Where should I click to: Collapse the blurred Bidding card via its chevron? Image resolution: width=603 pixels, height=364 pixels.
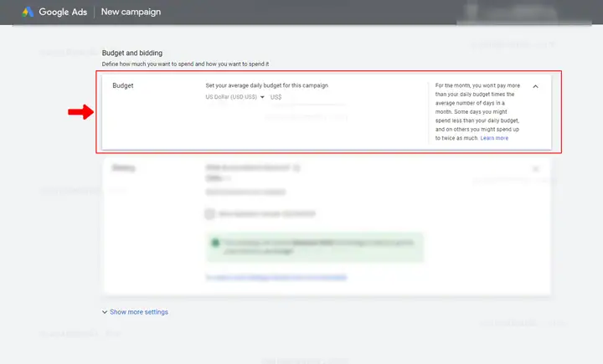pos(535,168)
